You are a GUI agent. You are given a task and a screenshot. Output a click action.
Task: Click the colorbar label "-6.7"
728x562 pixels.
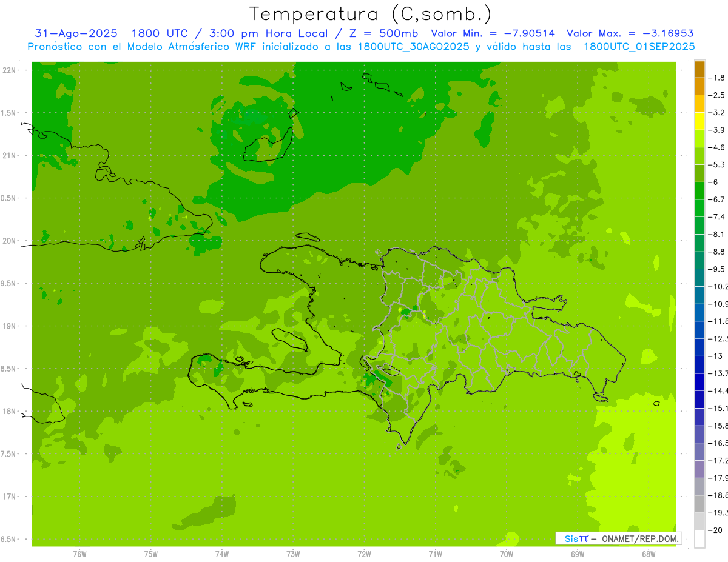click(x=716, y=199)
